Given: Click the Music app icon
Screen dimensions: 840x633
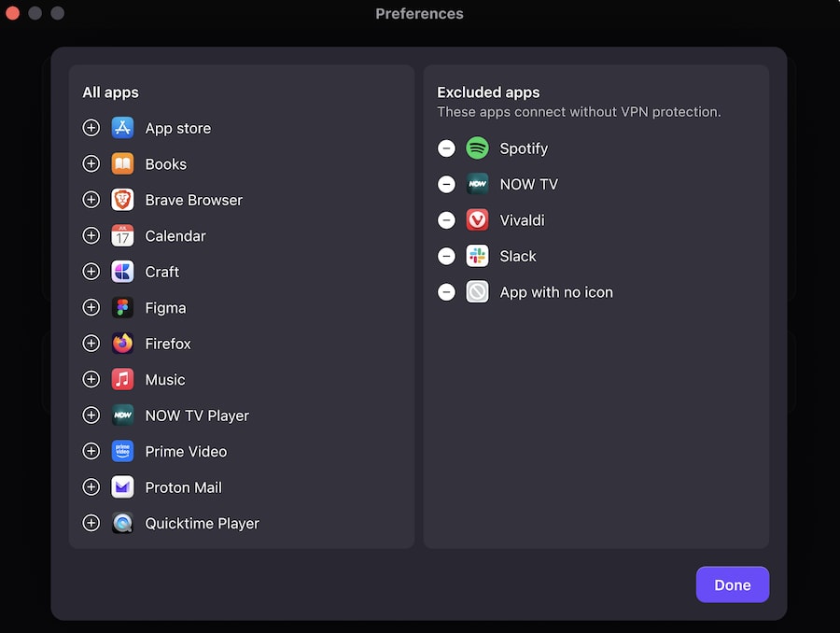Looking at the screenshot, I should (122, 379).
